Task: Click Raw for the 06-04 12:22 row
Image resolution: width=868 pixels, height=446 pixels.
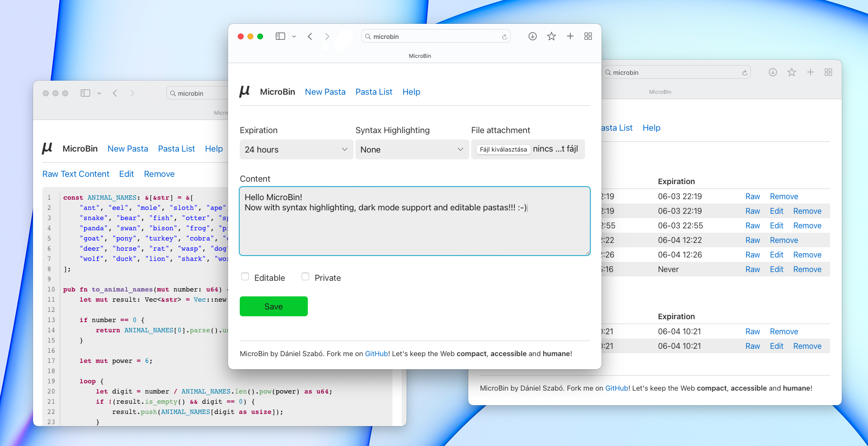Action: [753, 240]
